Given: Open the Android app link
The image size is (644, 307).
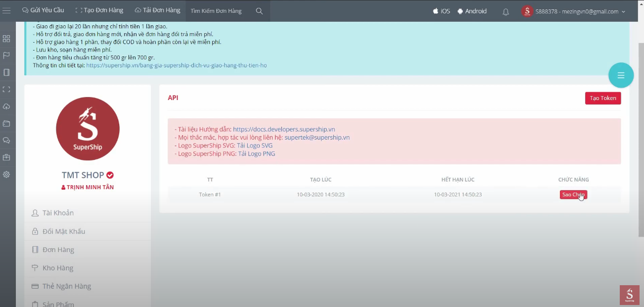Looking at the screenshot, I should click(x=472, y=11).
